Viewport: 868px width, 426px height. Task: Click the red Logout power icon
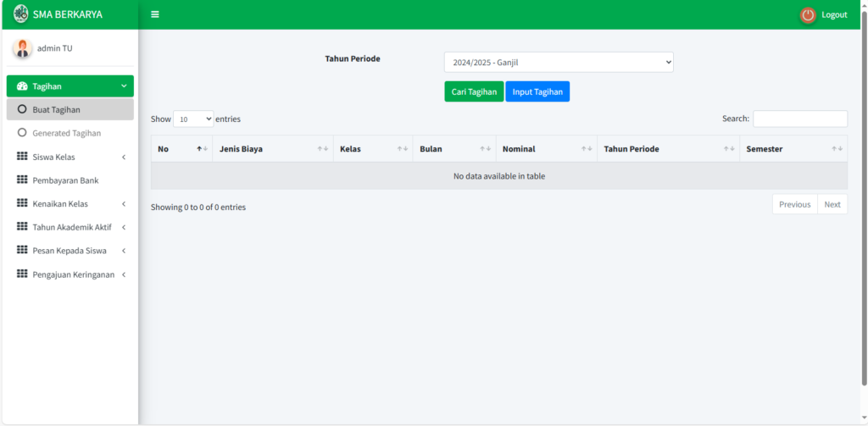(808, 14)
